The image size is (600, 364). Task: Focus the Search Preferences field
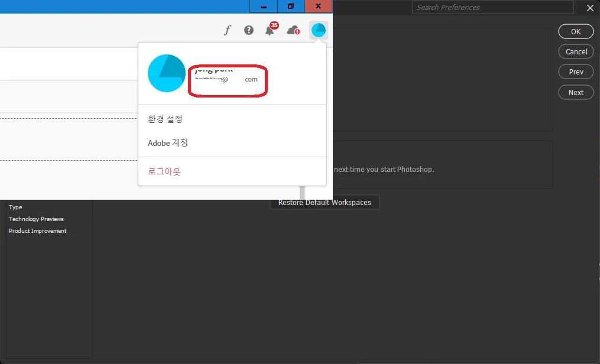pos(493,7)
